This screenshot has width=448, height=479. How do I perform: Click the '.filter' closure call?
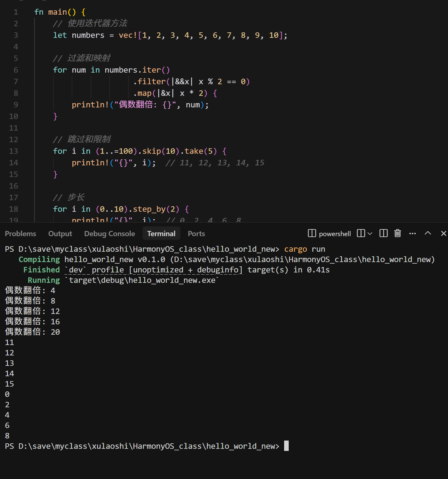click(x=191, y=82)
